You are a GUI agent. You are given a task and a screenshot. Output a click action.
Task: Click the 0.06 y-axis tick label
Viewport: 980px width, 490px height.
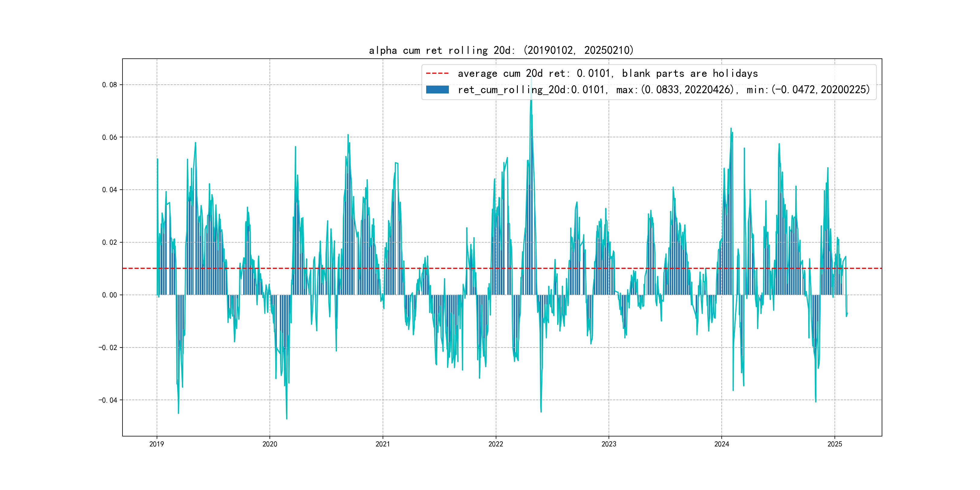pos(109,137)
